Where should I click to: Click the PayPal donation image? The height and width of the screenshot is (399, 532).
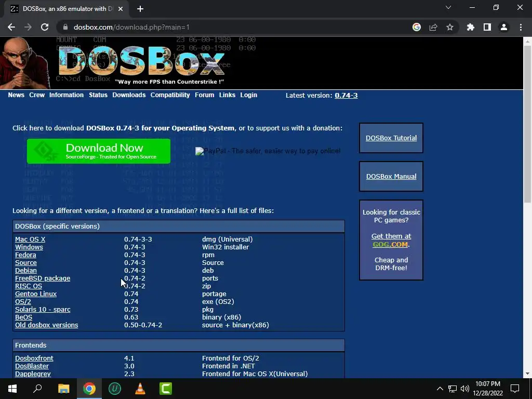[268, 151]
